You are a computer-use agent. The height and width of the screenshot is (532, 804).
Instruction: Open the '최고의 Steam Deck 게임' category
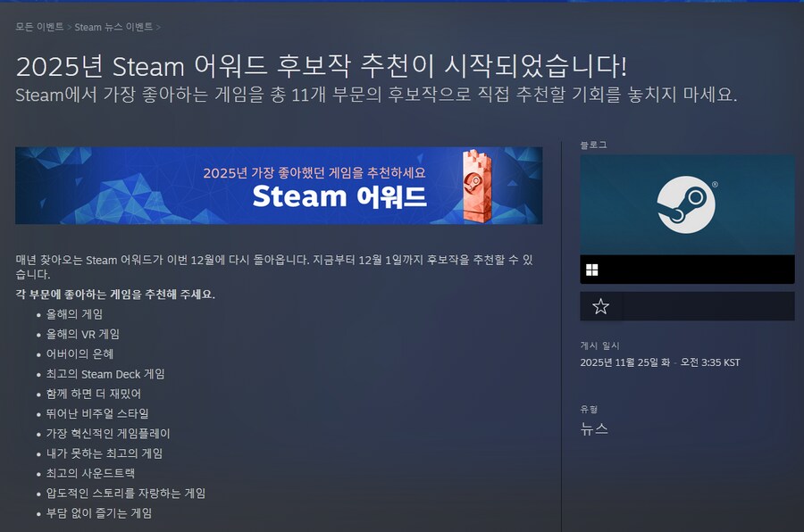(x=107, y=374)
